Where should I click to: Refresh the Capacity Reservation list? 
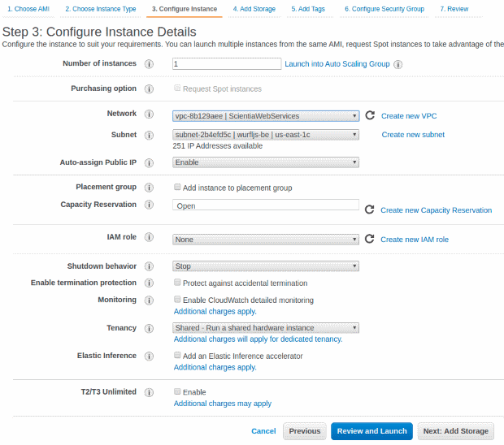click(x=369, y=210)
